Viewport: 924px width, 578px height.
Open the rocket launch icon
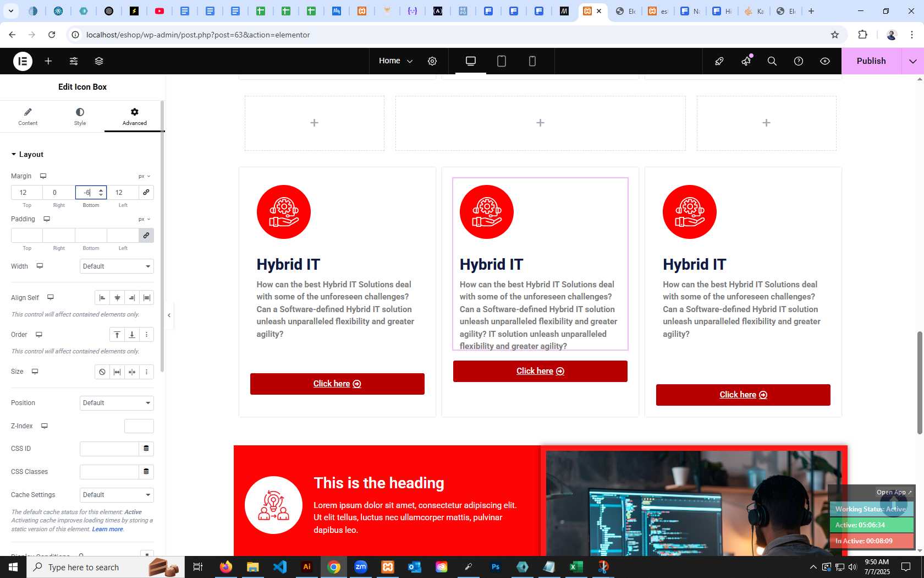(x=719, y=61)
